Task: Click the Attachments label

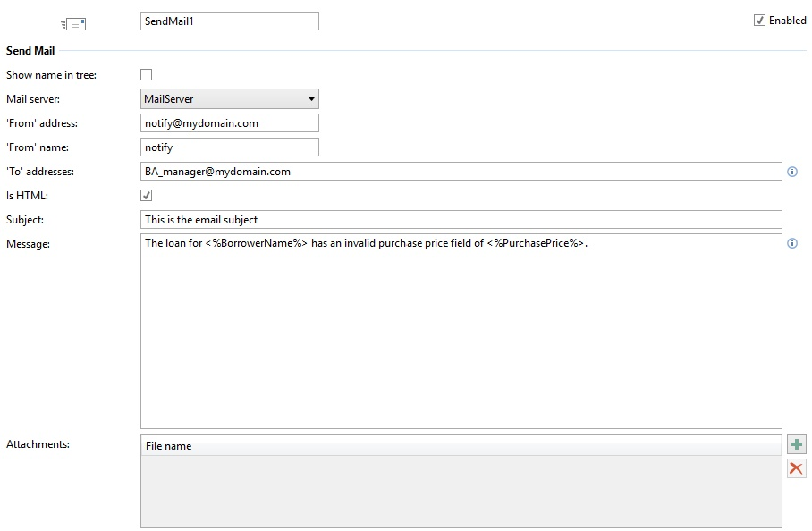Action: click(38, 443)
